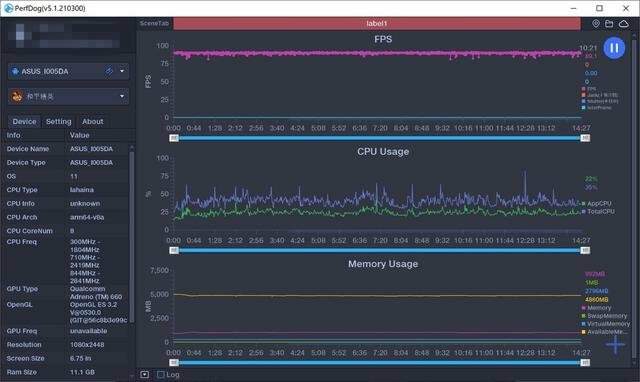
Task: Click the left handle of Memory Usage range slider
Action: coord(174,362)
